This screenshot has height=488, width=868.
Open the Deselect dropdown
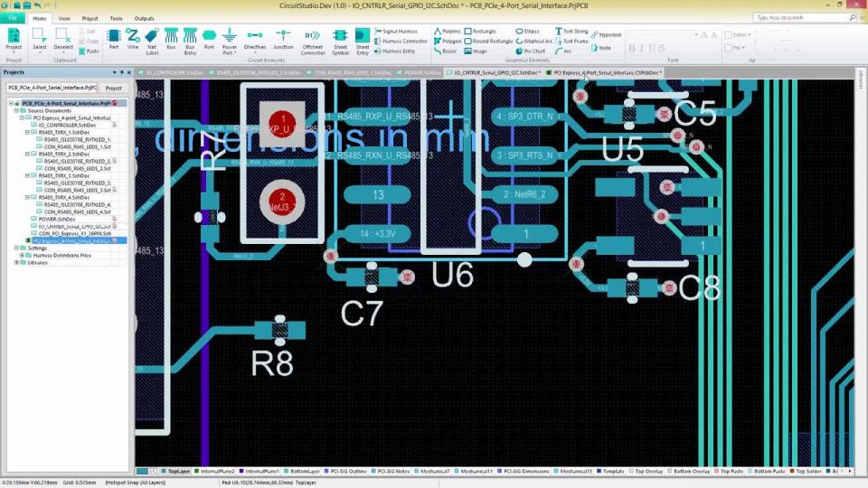pyautogui.click(x=63, y=52)
